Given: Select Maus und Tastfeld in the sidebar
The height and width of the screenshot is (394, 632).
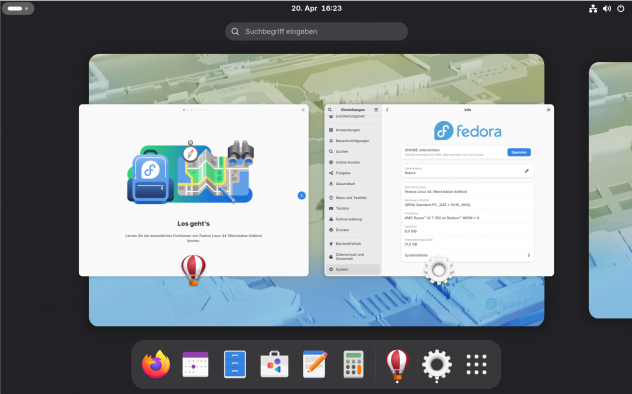Looking at the screenshot, I should click(353, 198).
